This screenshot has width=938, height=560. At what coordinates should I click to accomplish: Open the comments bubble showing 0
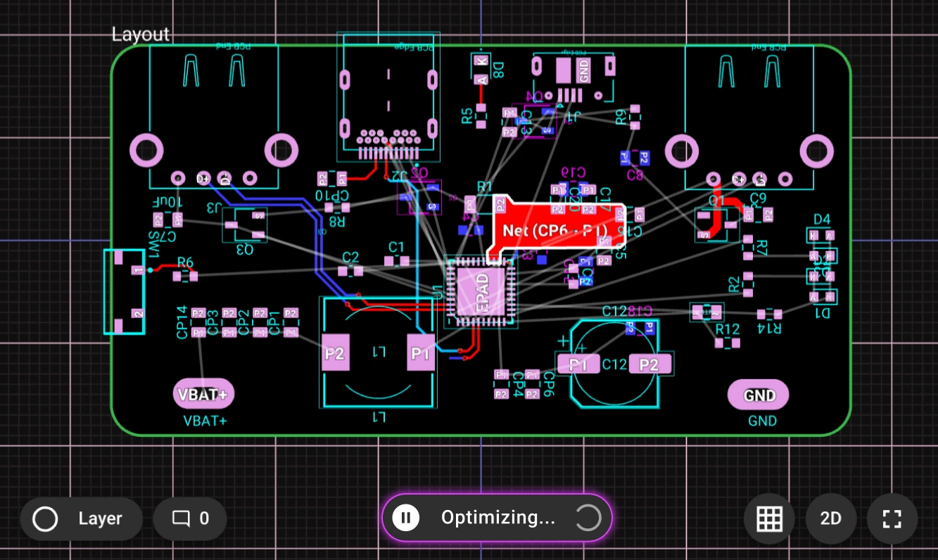point(190,519)
